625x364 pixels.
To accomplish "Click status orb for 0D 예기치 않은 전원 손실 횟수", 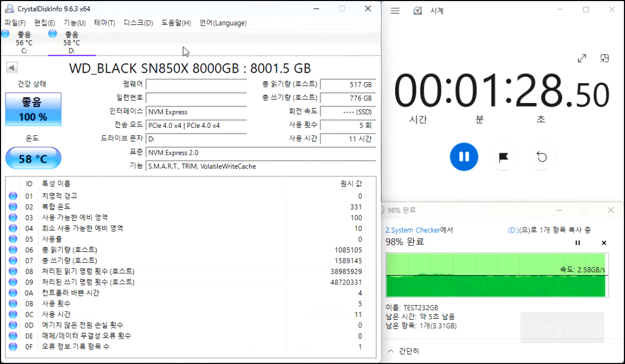I will click(x=13, y=325).
